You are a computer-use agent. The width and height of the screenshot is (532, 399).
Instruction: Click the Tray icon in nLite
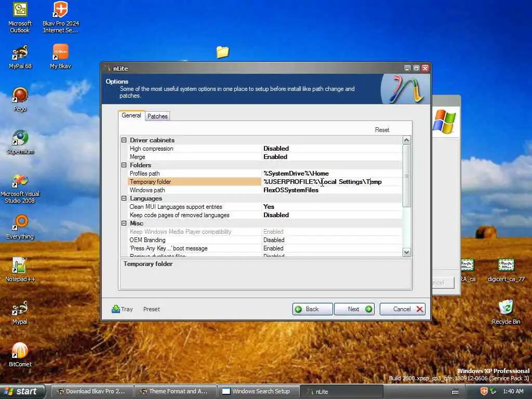122,309
